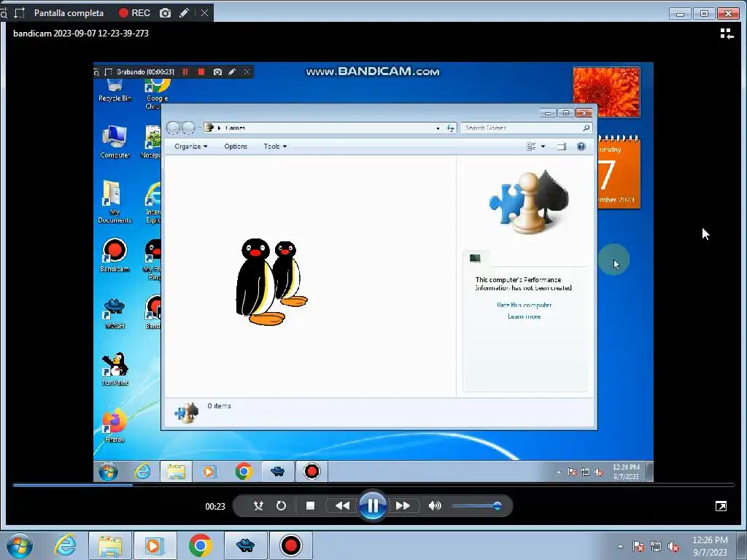Image resolution: width=747 pixels, height=560 pixels.
Task: Click the 00:23 elapsed time display
Action: (215, 507)
